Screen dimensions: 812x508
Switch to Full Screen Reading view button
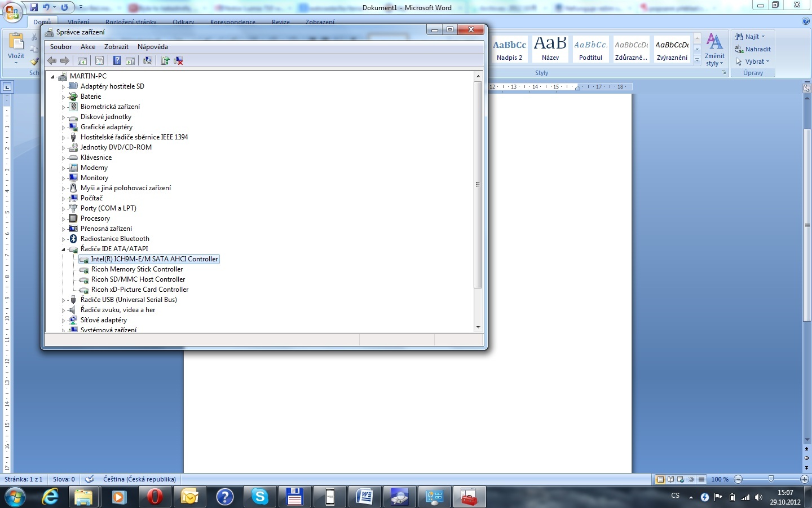[670, 479]
